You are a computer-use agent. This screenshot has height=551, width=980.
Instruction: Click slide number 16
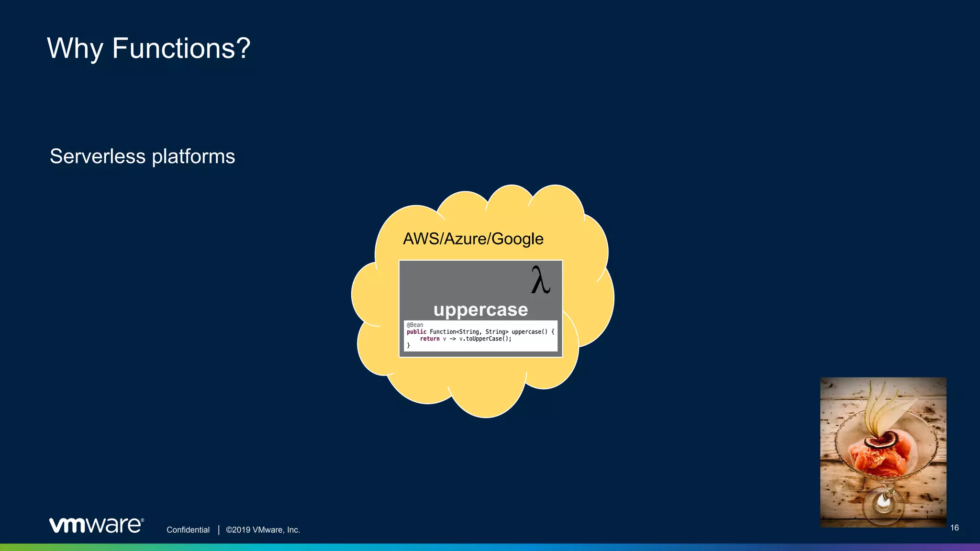coord(954,528)
